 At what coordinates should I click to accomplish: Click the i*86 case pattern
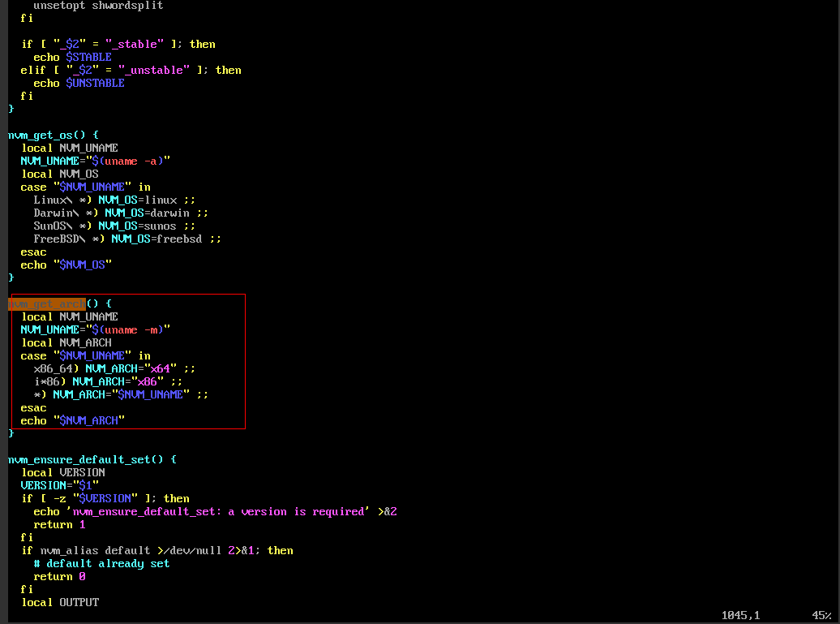(x=49, y=381)
